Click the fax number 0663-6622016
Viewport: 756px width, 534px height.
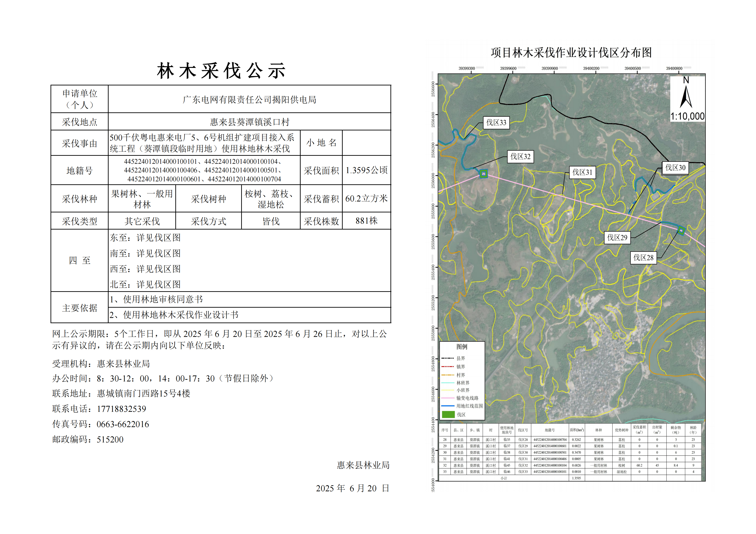[123, 424]
